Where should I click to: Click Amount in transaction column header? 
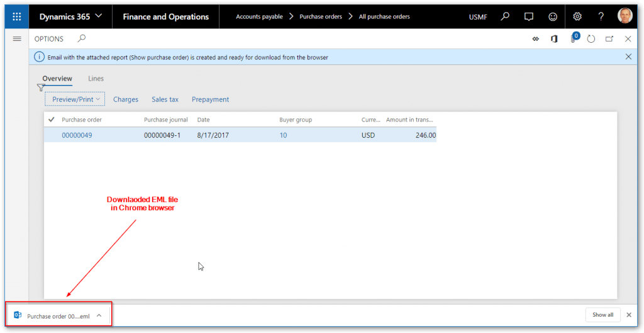409,120
